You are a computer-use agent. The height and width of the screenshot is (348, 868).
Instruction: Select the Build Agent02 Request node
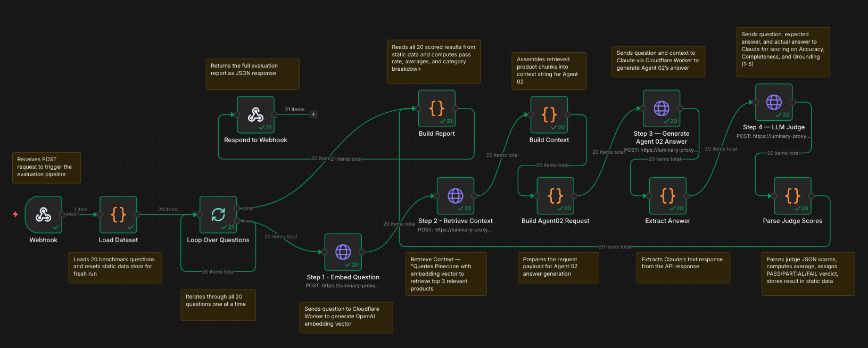[x=556, y=196]
